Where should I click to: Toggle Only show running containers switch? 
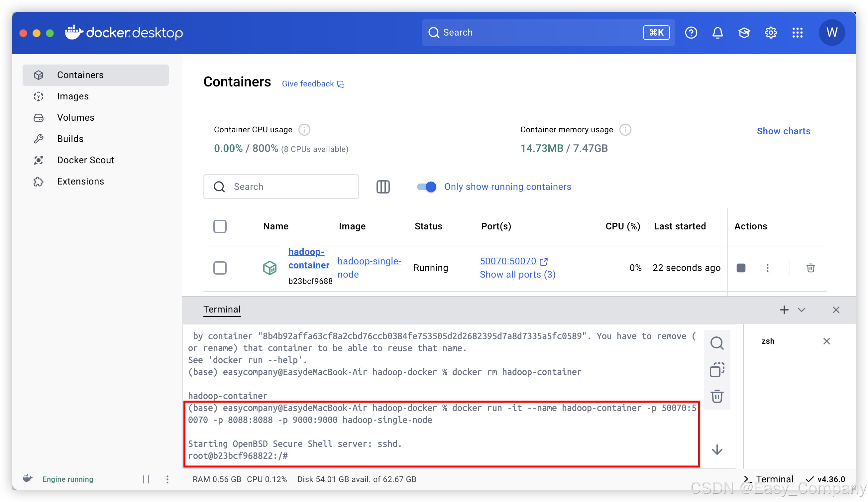click(426, 187)
